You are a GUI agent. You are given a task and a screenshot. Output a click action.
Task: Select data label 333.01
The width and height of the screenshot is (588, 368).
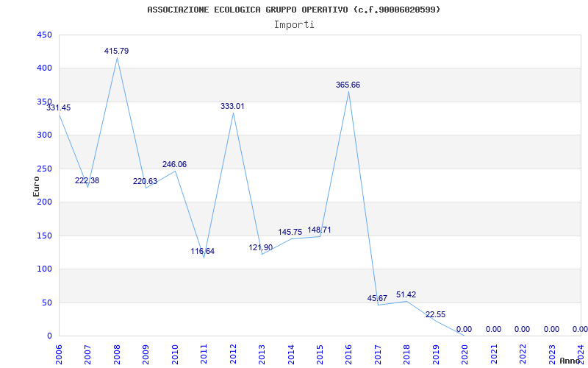tap(232, 106)
